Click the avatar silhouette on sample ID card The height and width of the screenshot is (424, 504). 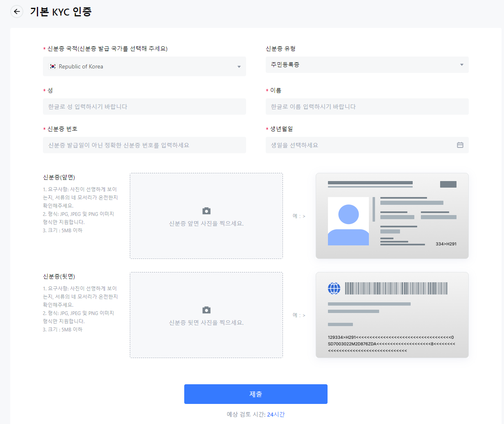(x=348, y=220)
